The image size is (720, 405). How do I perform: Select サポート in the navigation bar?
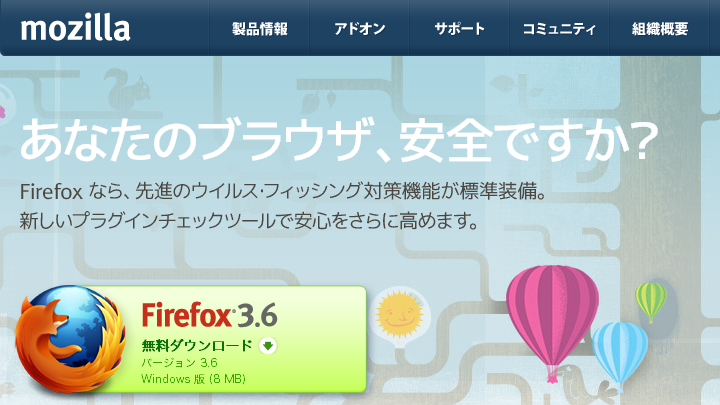pos(460,29)
